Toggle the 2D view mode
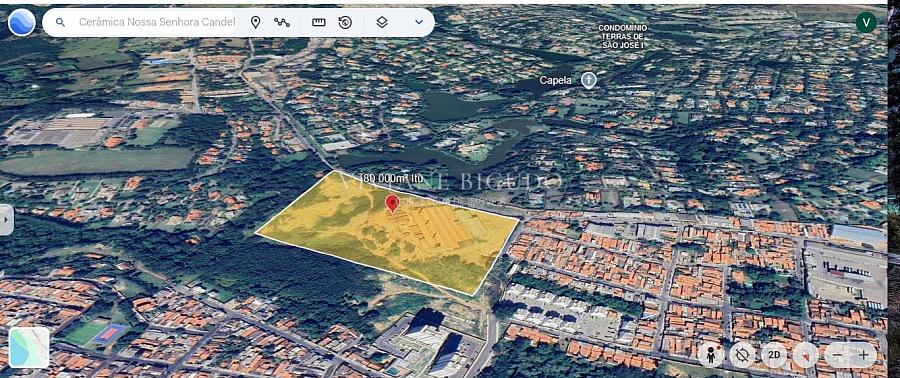Viewport: 900px width, 378px height. coord(774,355)
